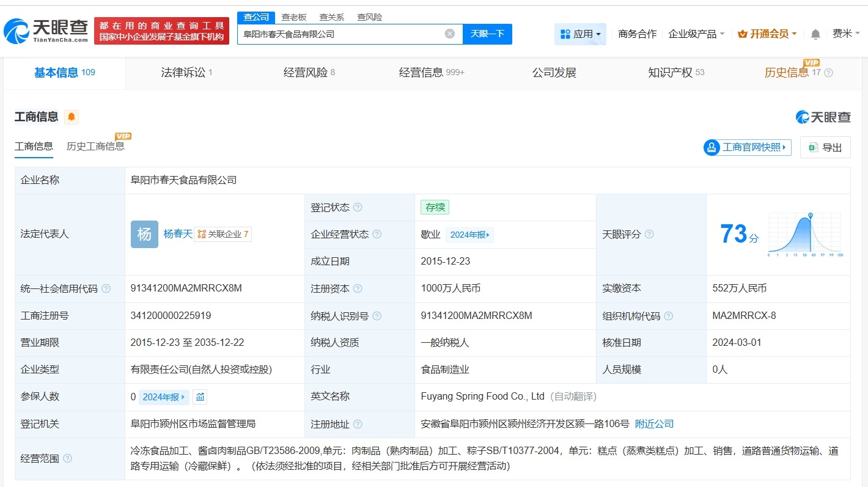868x487 pixels.
Task: Click the 天眼评分 question mark icon
Action: [649, 234]
